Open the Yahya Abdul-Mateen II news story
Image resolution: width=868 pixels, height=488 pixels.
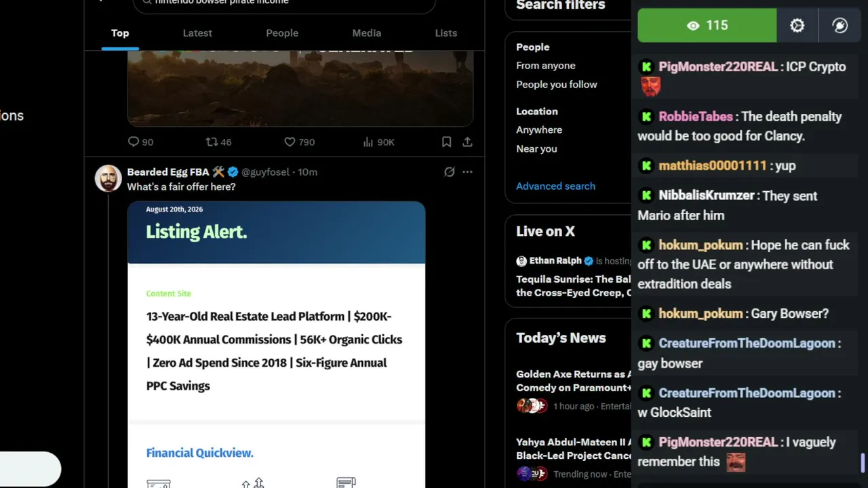[x=574, y=449]
